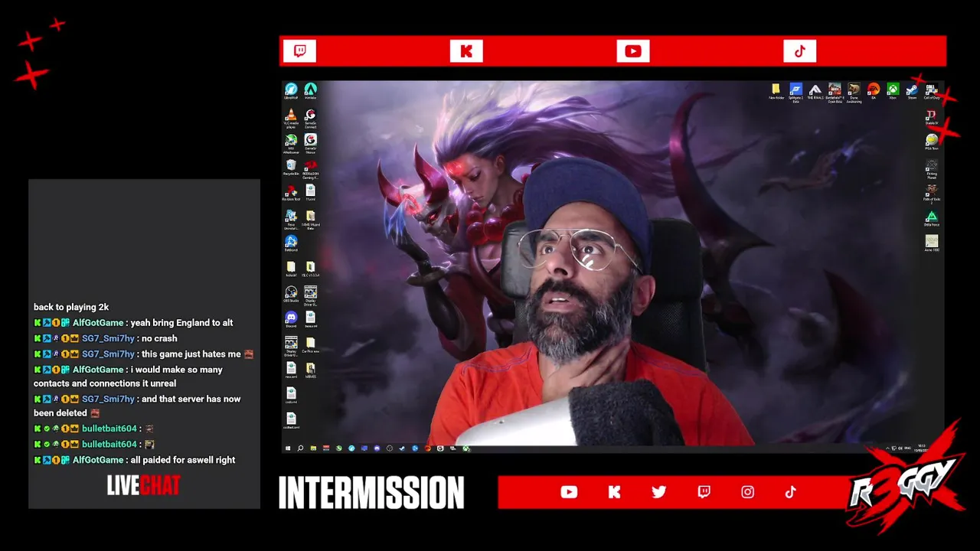Click the Twitch icon in bottom social bar
980x551 pixels.
point(704,492)
